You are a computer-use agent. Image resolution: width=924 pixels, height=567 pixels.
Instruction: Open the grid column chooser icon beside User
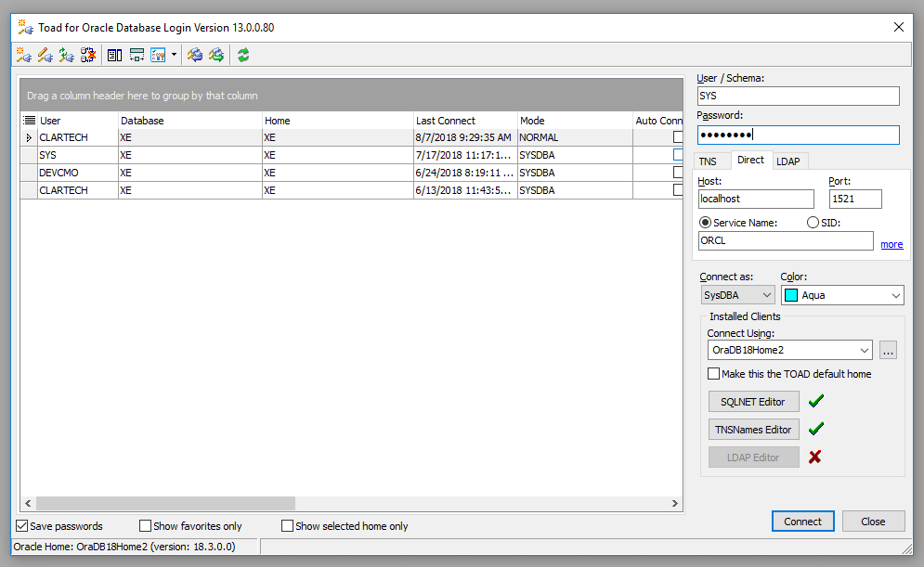point(29,121)
